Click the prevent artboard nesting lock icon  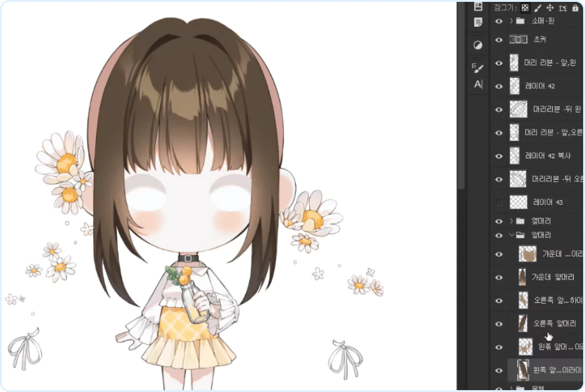click(563, 8)
